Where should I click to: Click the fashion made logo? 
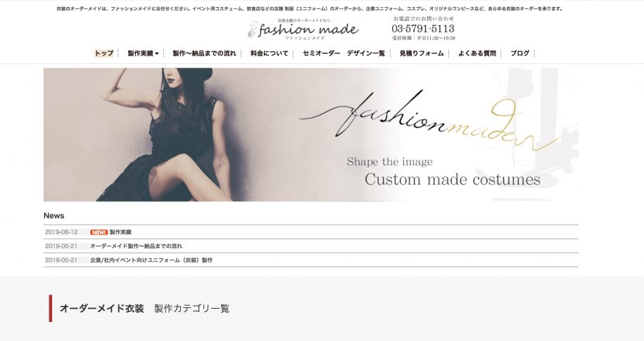[303, 30]
